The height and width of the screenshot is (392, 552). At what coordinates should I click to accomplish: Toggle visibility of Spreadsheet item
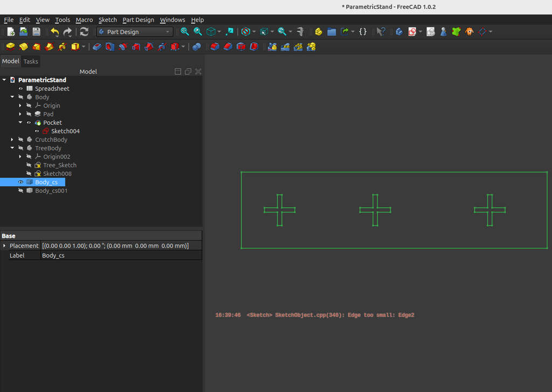tap(21, 88)
